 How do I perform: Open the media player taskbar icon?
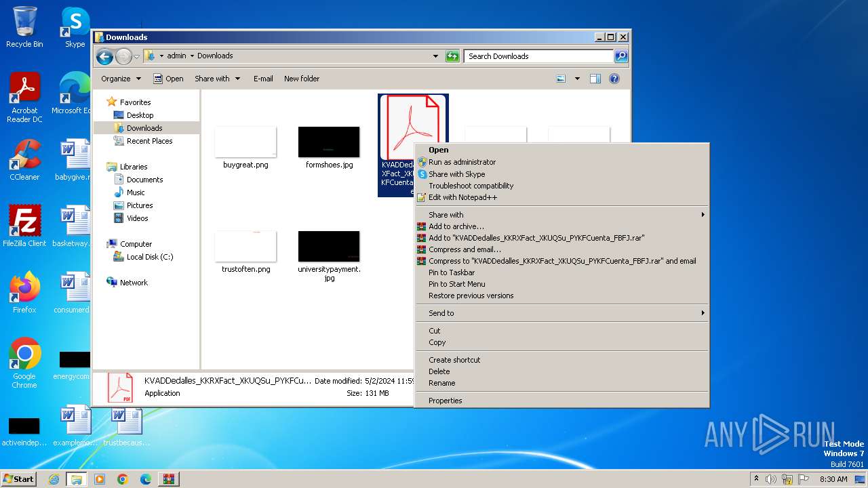tap(100, 479)
